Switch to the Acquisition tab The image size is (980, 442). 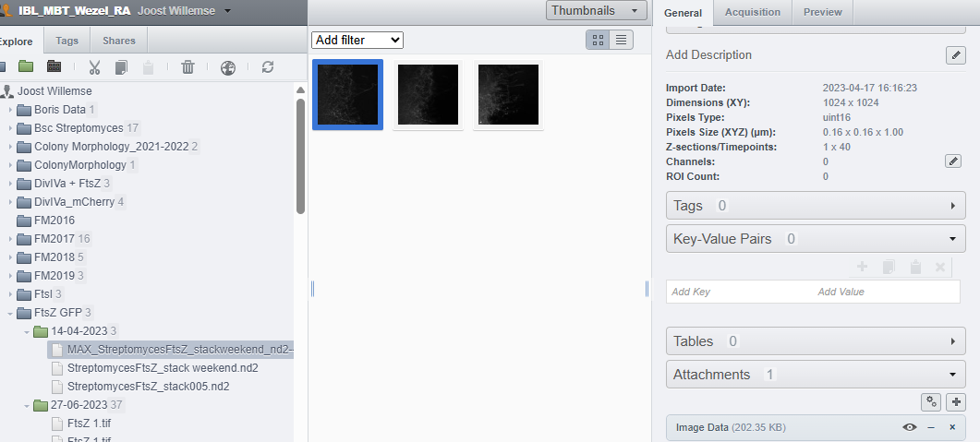point(752,12)
